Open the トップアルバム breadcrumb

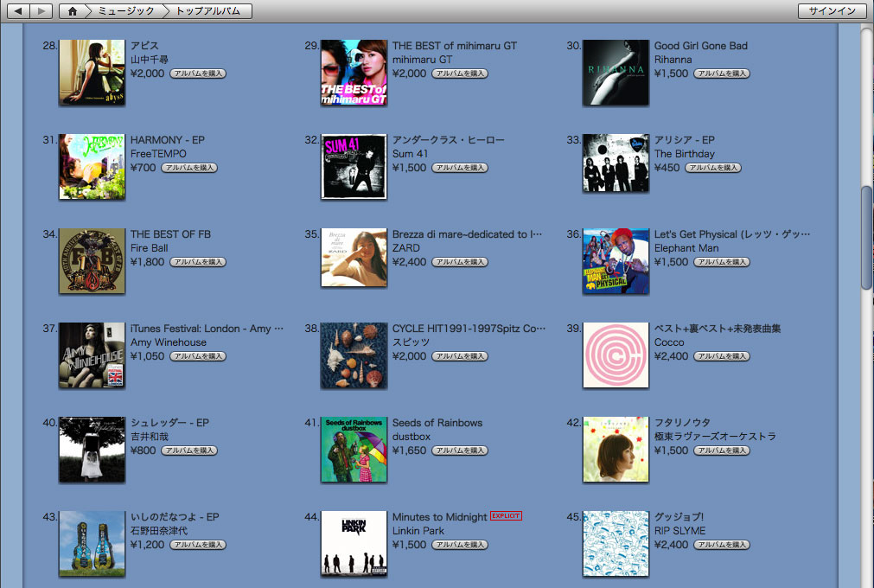click(208, 11)
